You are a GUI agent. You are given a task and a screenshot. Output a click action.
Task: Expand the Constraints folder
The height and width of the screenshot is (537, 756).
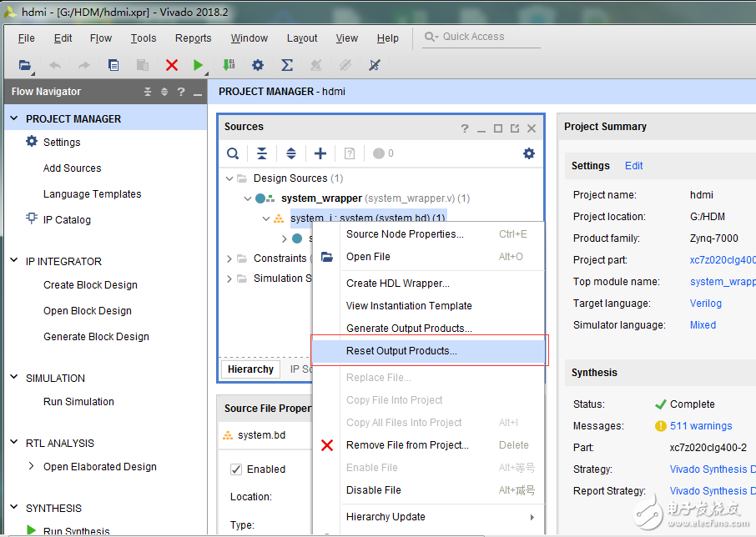[229, 258]
